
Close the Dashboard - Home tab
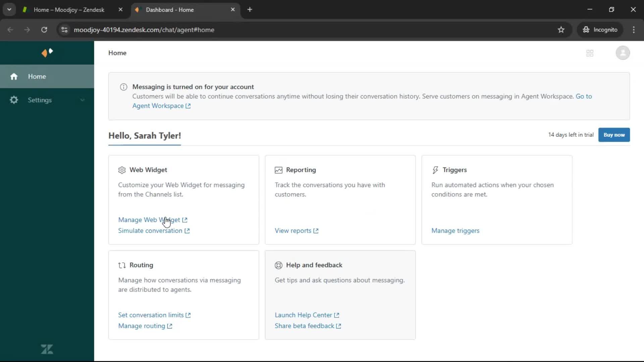pyautogui.click(x=233, y=10)
